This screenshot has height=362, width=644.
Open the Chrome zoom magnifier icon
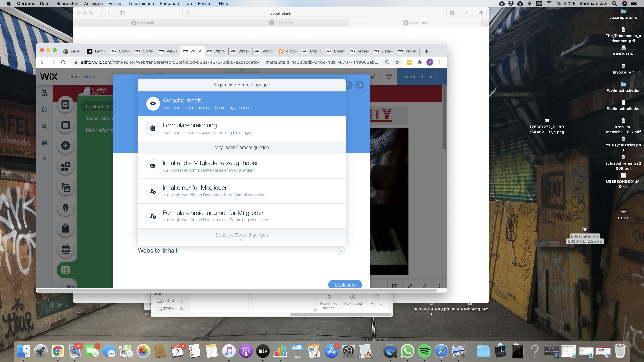387,62
